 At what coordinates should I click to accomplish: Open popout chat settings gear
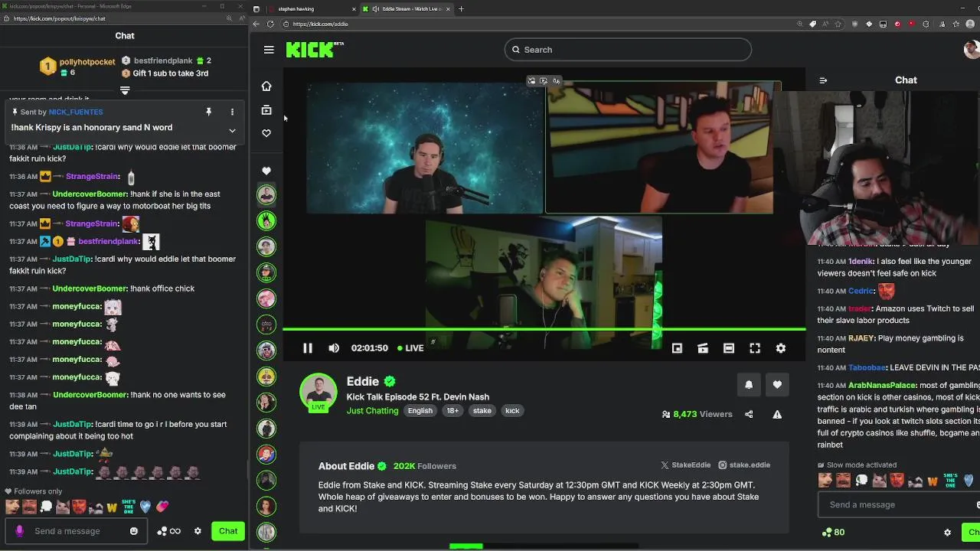tap(198, 531)
